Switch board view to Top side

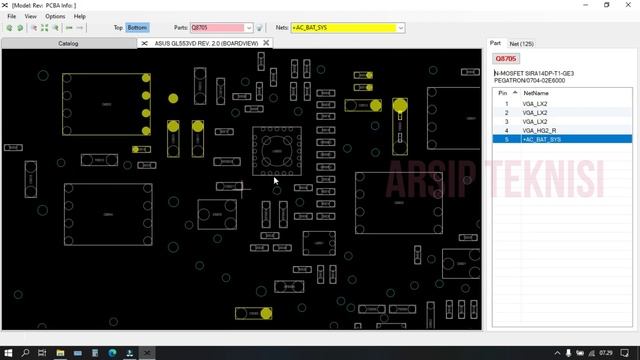118,27
